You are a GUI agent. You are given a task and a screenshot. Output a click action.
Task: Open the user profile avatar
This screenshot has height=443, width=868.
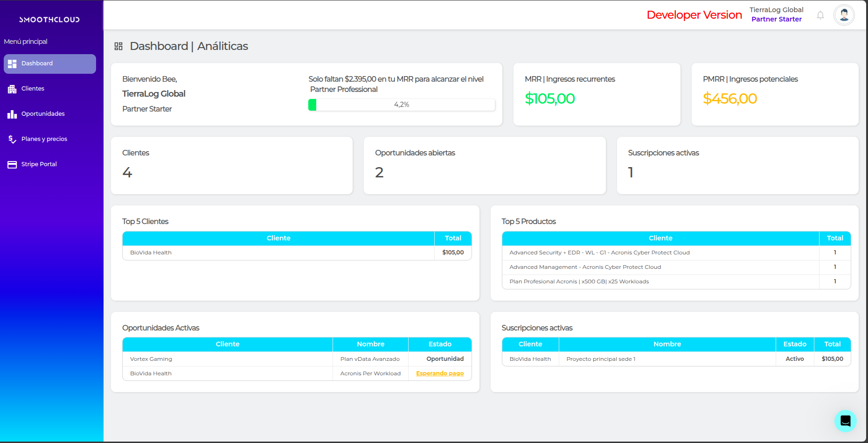coord(844,15)
